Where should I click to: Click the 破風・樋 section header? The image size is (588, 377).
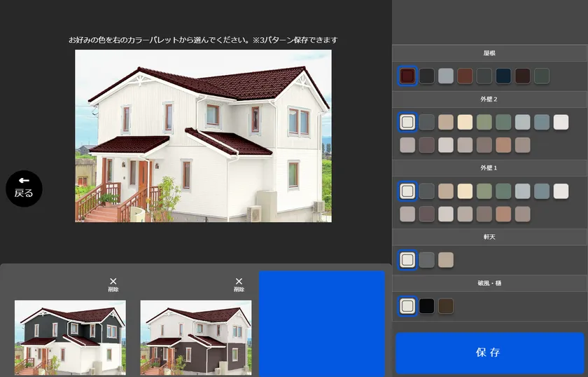tap(490, 284)
